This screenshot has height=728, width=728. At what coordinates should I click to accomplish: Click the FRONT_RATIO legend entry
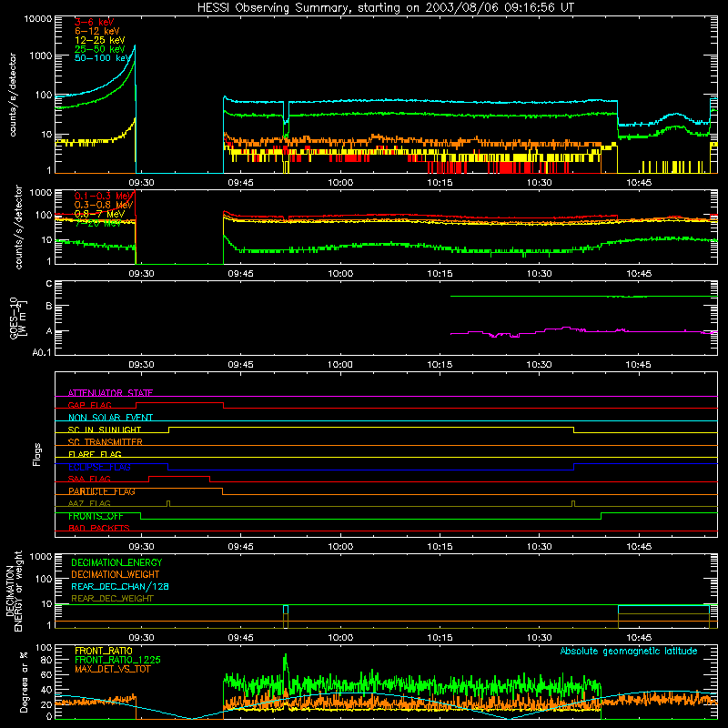tap(104, 651)
